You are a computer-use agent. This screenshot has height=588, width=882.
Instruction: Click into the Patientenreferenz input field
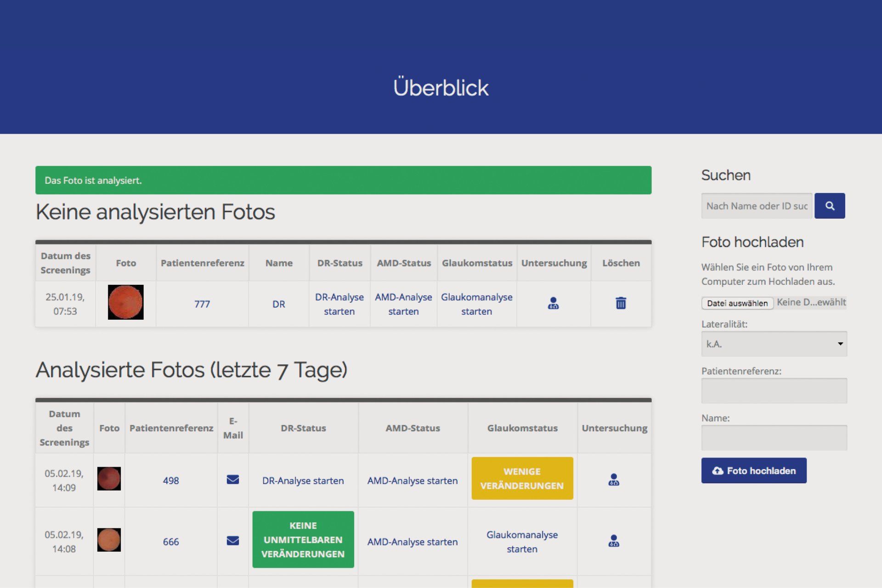tap(774, 390)
